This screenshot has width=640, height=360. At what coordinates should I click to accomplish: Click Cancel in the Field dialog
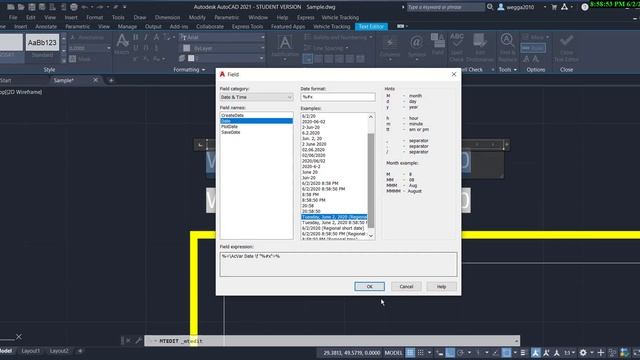tap(406, 287)
